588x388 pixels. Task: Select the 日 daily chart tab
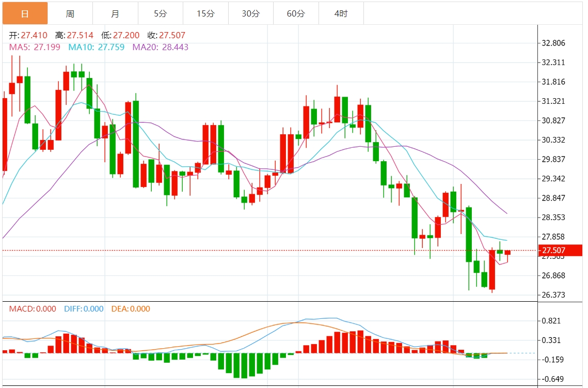click(25, 13)
